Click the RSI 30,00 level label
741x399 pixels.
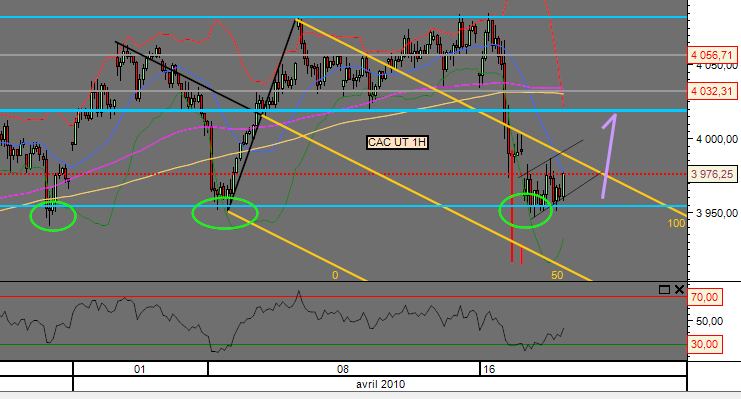tap(704, 344)
